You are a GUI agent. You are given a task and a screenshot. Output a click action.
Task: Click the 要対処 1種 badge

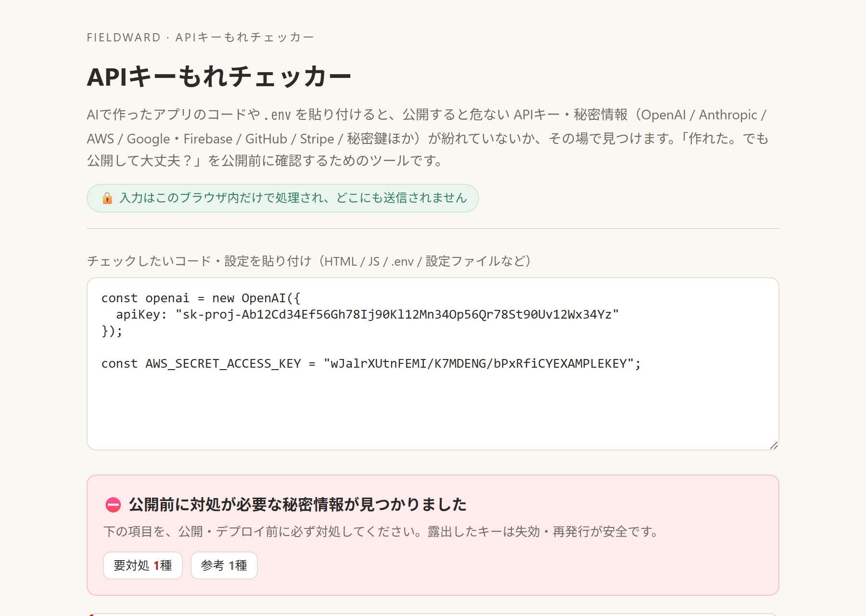(143, 565)
